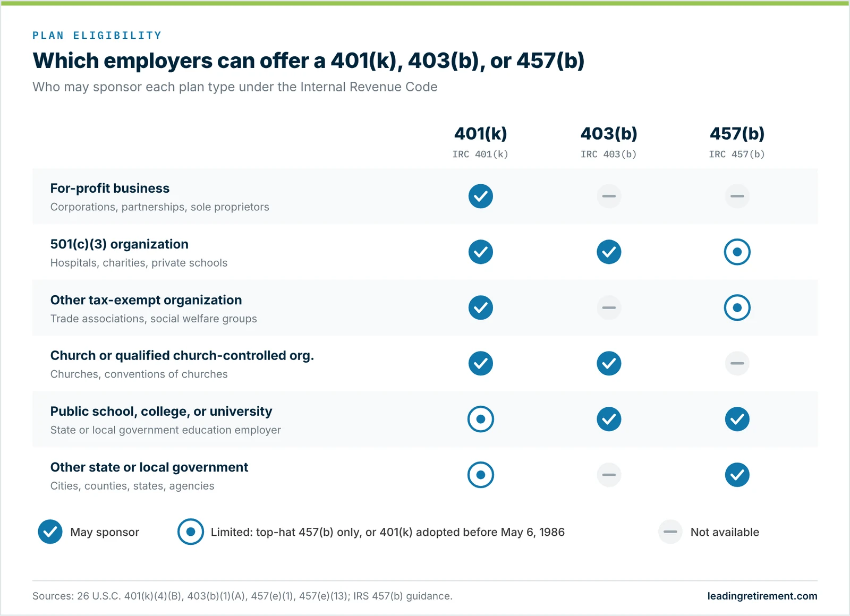This screenshot has width=850, height=616.
Task: Click 'Hospitals, charities, private schools' description
Action: pos(139,263)
